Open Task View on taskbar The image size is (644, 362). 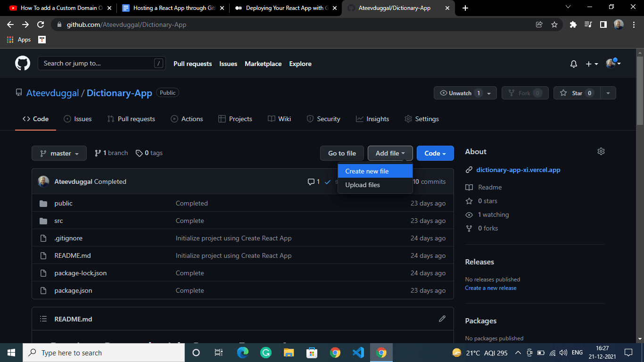219,353
